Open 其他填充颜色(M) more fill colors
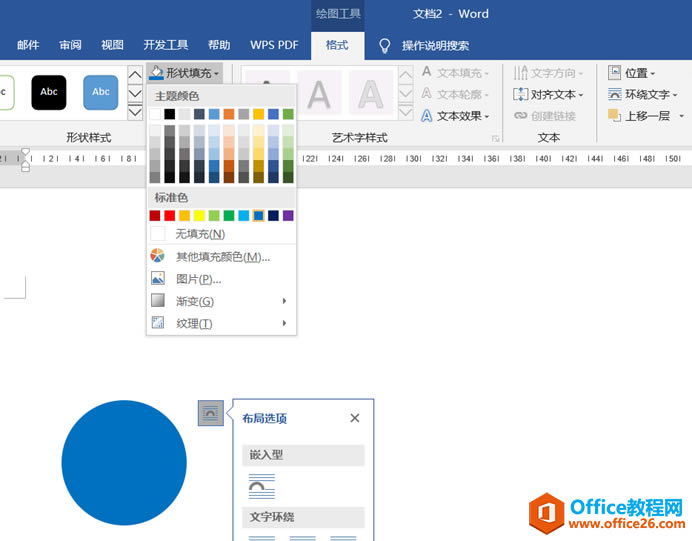Screen dimensions: 692x541 (x=221, y=256)
